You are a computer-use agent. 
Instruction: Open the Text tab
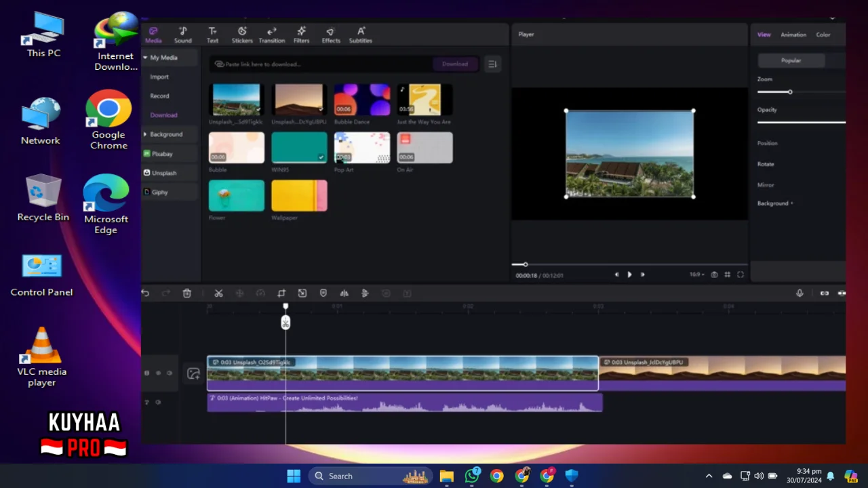click(212, 35)
